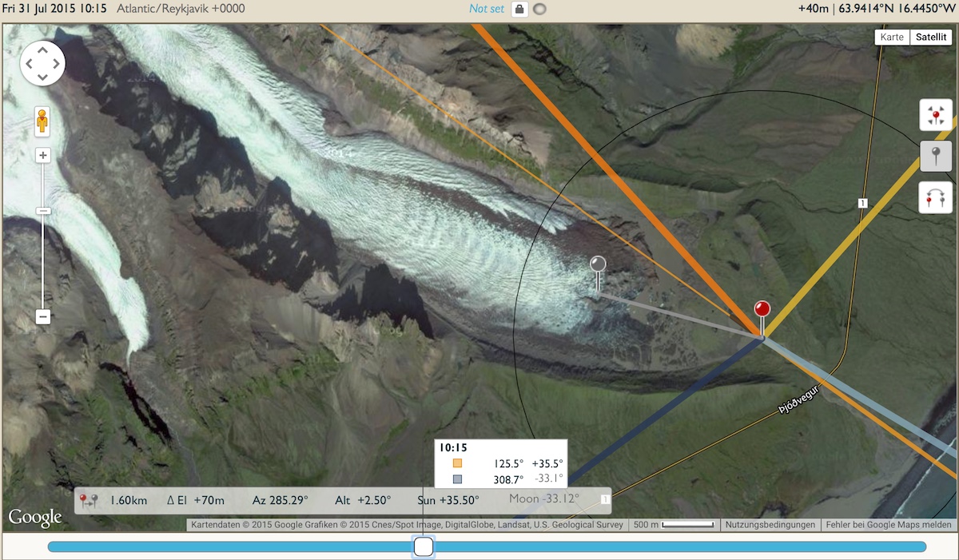Switch map to Satellit view
This screenshot has height=560, width=959.
click(x=930, y=37)
